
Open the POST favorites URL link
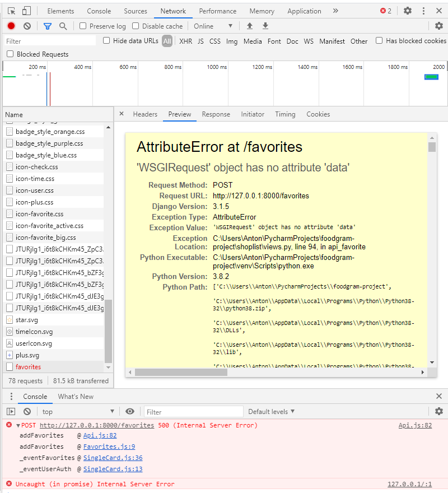coord(97,425)
